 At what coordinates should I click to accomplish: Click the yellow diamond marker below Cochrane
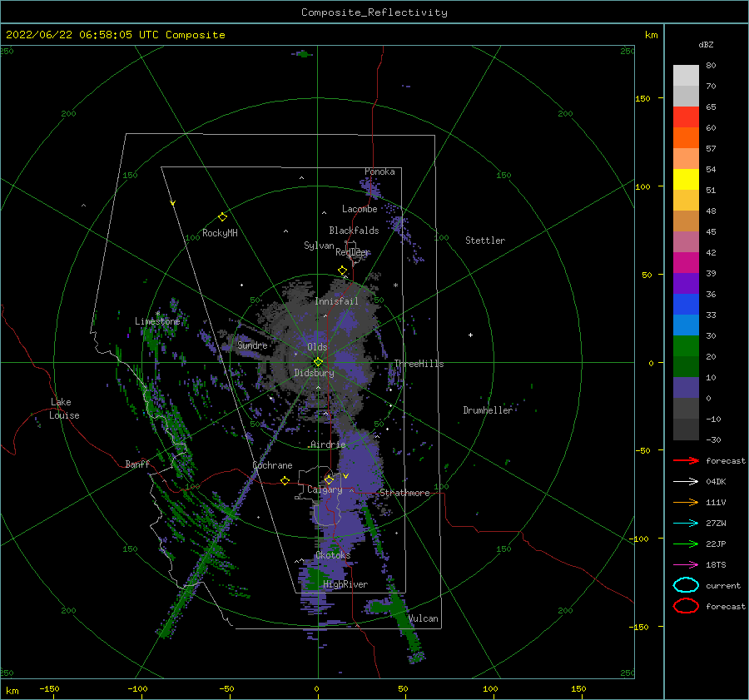tap(285, 480)
